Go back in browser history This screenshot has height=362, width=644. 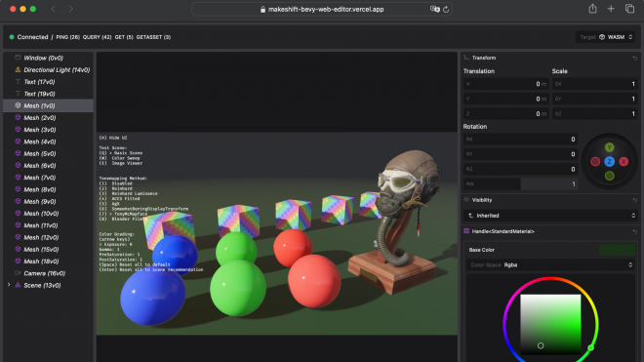click(x=54, y=9)
